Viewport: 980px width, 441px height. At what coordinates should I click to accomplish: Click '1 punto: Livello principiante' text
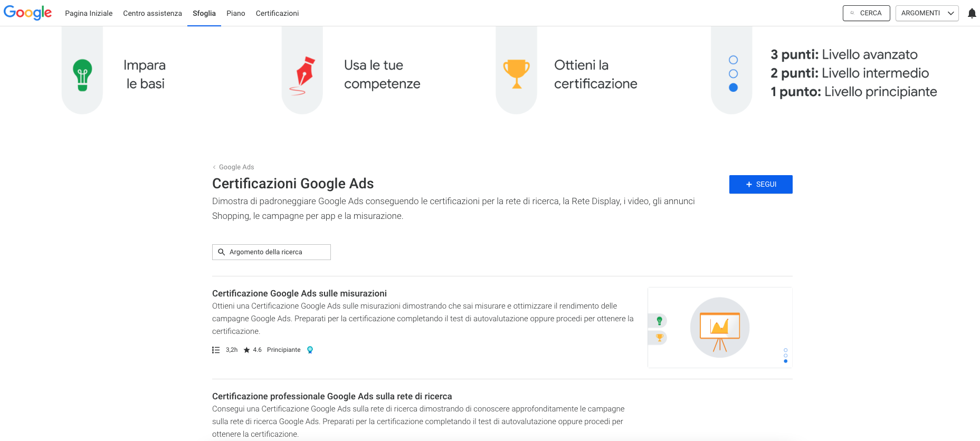853,92
